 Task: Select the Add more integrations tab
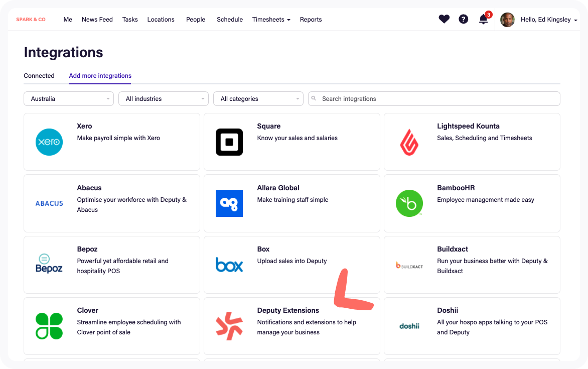100,75
